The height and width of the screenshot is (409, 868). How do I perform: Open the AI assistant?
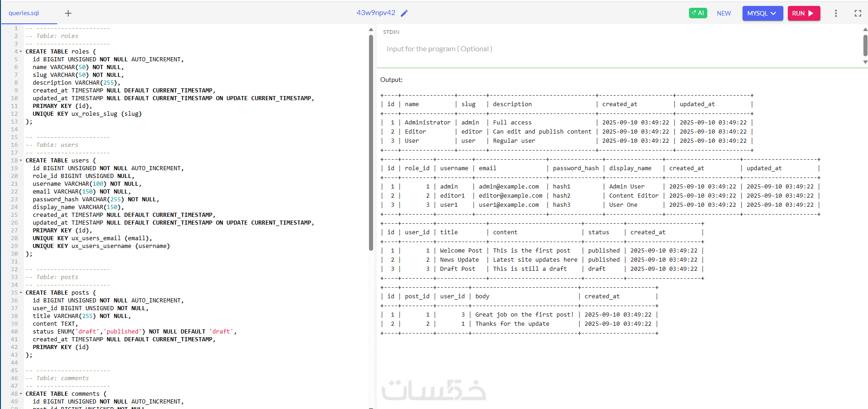click(x=698, y=13)
